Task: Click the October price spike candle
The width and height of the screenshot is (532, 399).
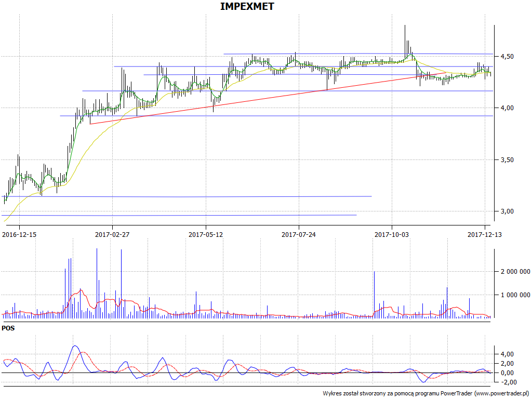Action: pos(405,42)
